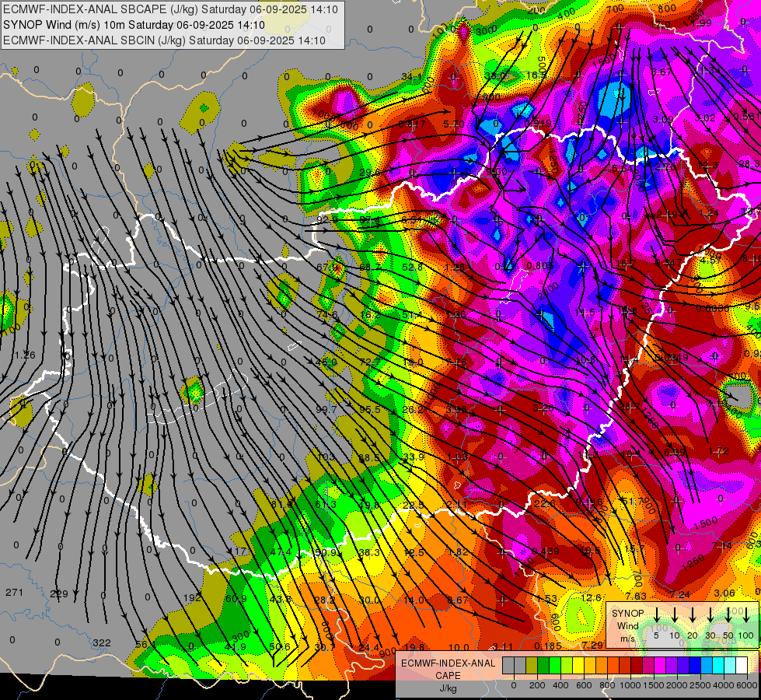Image resolution: width=761 pixels, height=700 pixels.
Task: Select the pure blue CAPE legend swatch
Action: (695, 665)
